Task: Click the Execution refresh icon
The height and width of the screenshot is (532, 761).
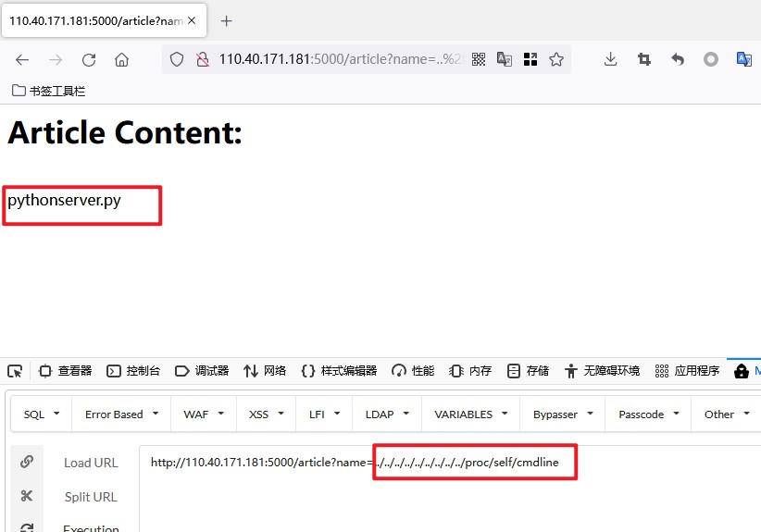Action: coord(27,527)
